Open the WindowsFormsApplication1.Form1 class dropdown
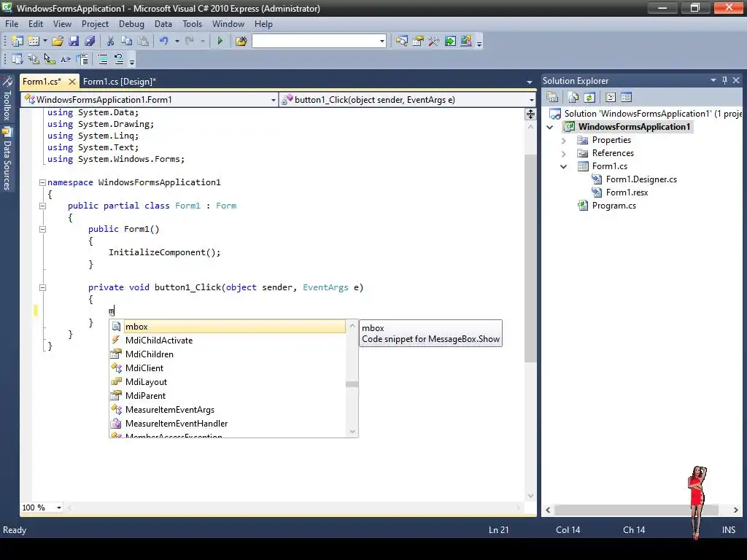This screenshot has width=747, height=560. pos(274,100)
